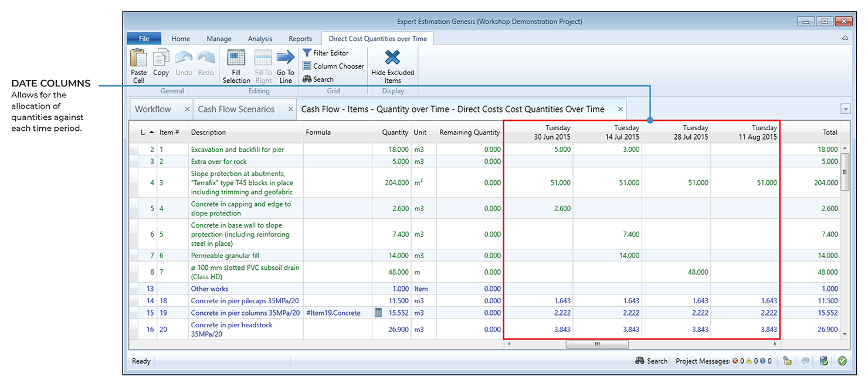Sort by the L. column header
Viewport: 868px width, 386px height.
[147, 133]
